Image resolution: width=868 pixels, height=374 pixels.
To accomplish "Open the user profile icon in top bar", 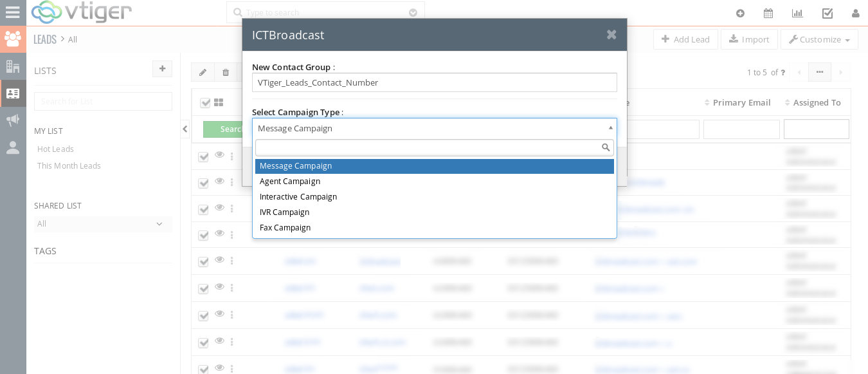I will pos(855,13).
